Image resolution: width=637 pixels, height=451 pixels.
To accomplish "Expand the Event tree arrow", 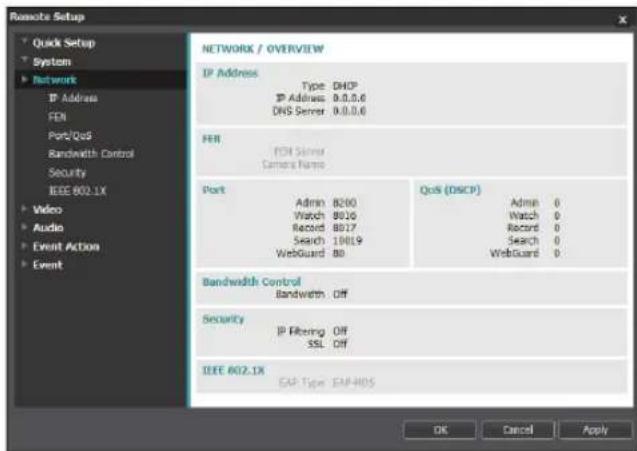I will coord(25,264).
